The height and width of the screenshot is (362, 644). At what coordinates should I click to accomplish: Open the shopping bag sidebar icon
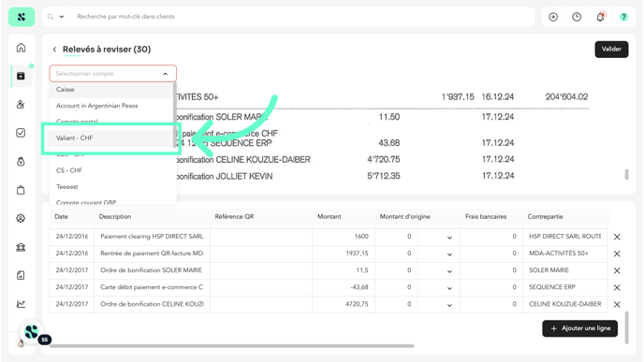[x=21, y=190]
